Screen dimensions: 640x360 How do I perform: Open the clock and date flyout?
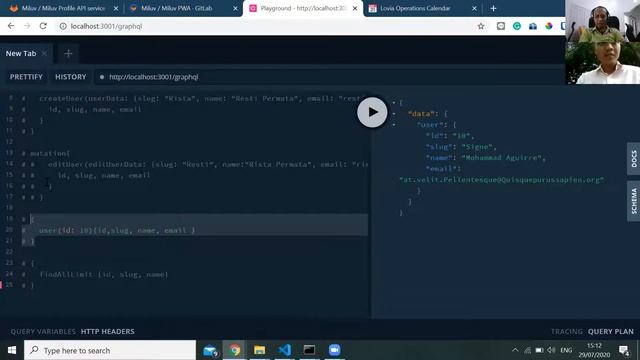(594, 350)
